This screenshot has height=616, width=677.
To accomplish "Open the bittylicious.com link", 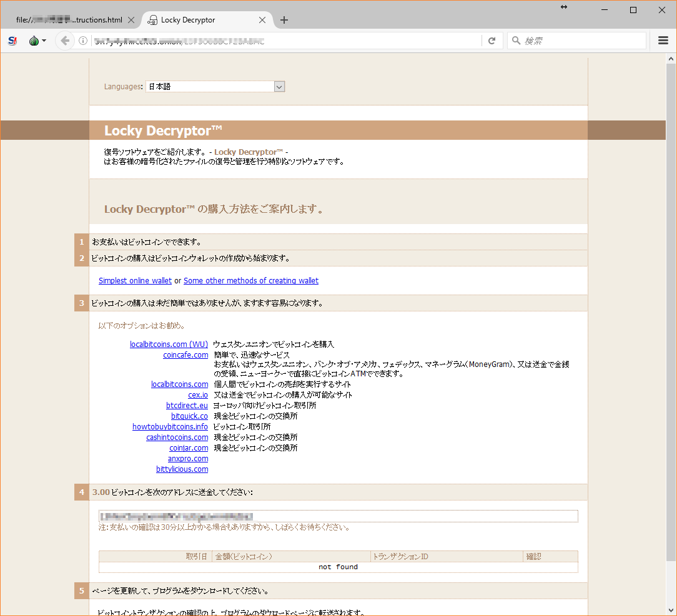I will point(182,469).
